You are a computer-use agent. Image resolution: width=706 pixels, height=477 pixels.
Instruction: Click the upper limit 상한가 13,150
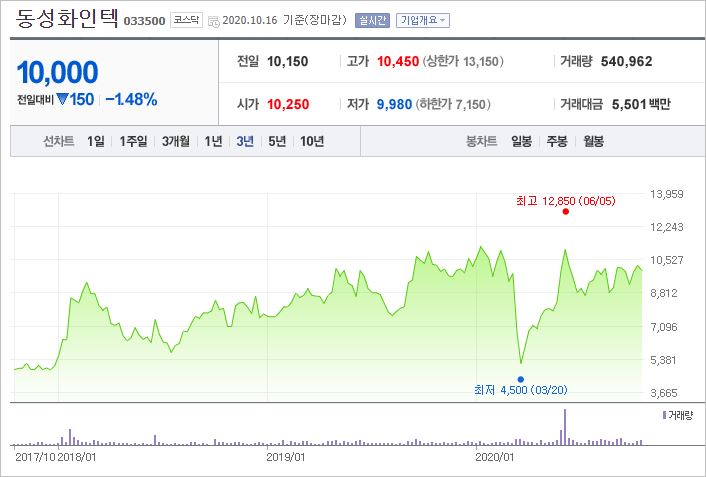click(463, 61)
